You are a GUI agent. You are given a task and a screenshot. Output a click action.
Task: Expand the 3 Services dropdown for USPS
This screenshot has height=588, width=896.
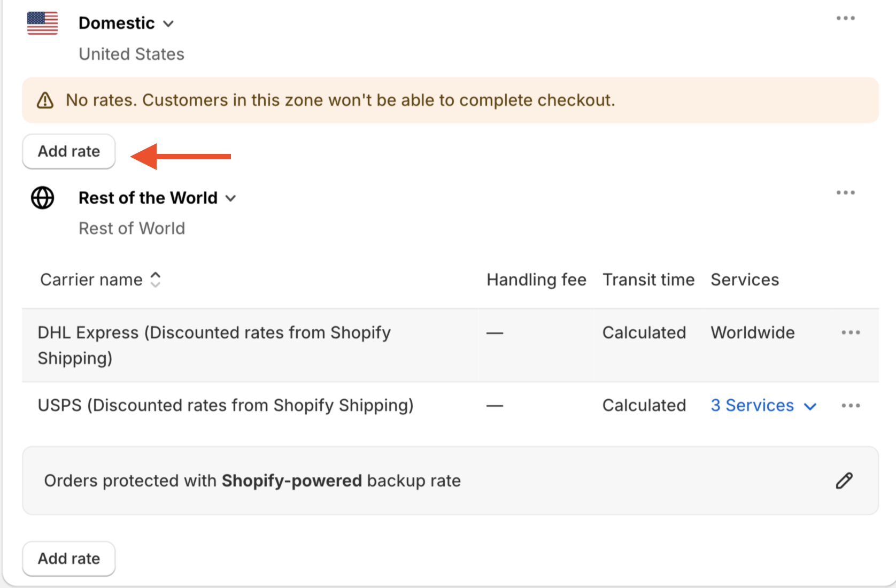[x=763, y=406]
